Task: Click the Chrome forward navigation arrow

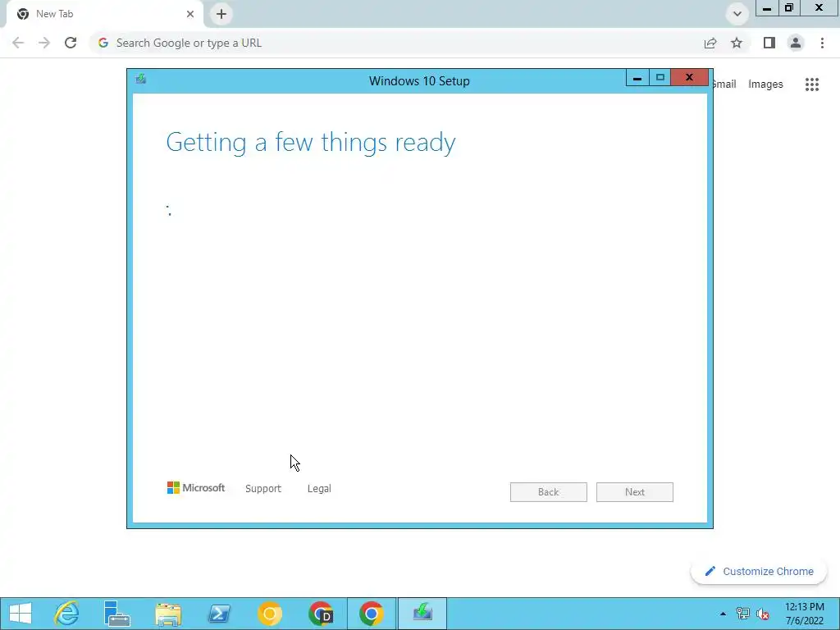Action: click(x=44, y=43)
